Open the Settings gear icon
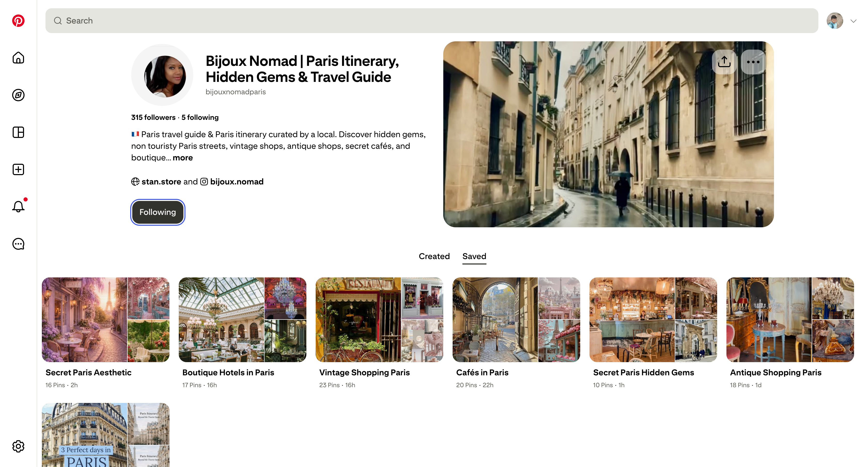868x467 pixels. click(x=18, y=446)
